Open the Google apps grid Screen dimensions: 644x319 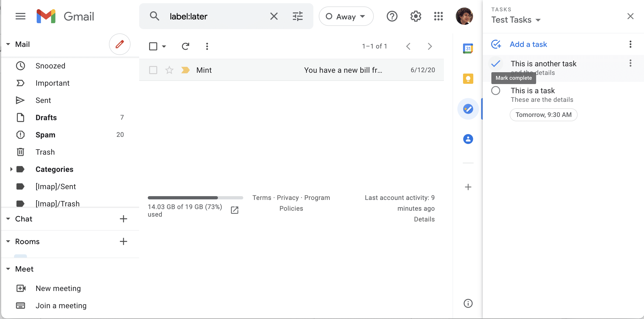(x=438, y=16)
